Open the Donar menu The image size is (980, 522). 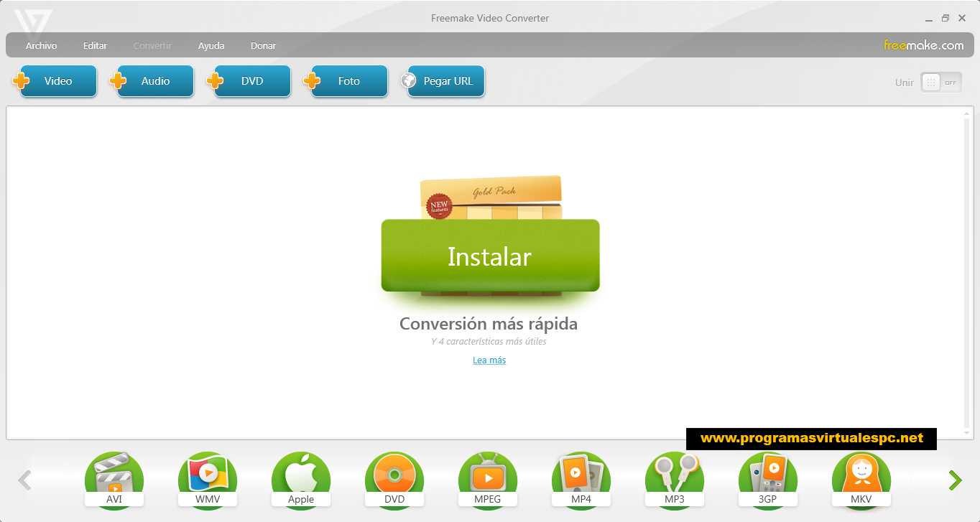[x=263, y=45]
